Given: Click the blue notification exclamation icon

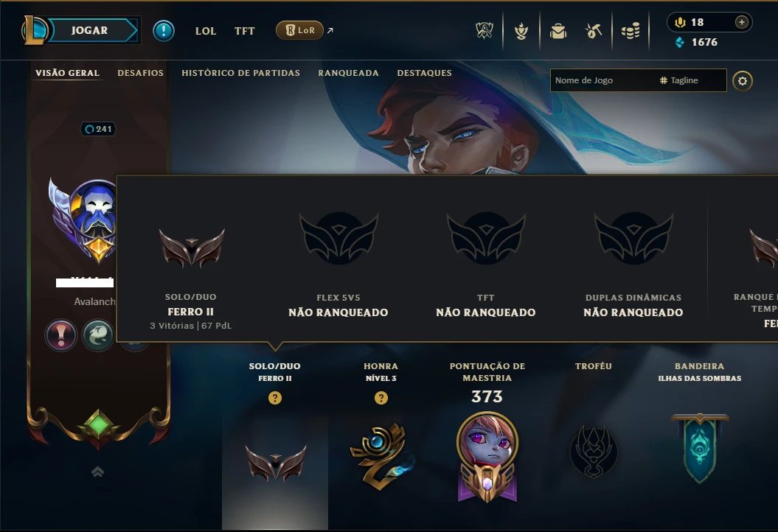Looking at the screenshot, I should 163,31.
